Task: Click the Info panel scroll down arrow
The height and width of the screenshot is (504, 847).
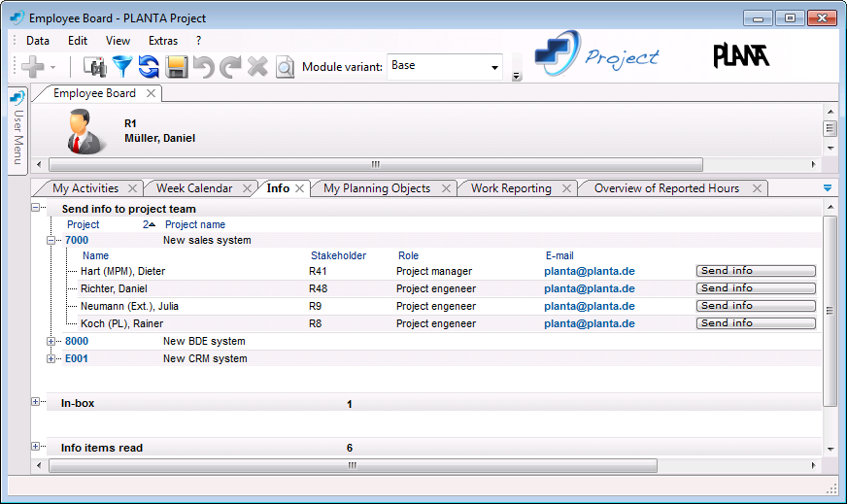Action: [x=830, y=450]
